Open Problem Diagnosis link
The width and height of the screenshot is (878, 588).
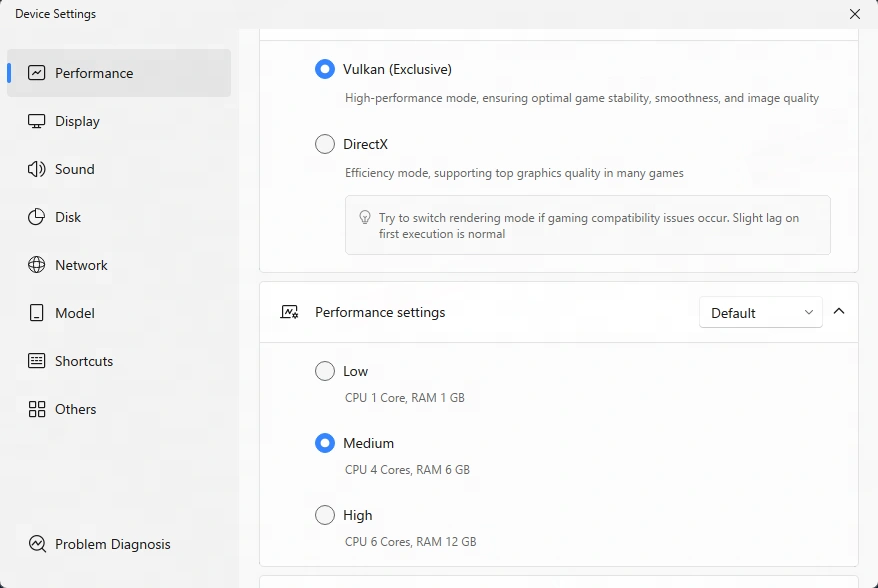click(x=112, y=544)
